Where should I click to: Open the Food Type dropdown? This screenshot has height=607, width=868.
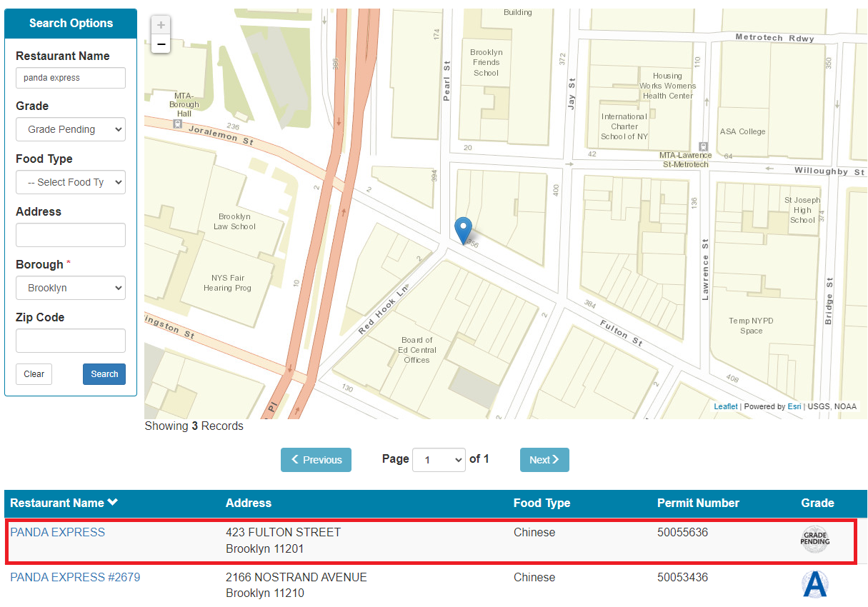(71, 182)
